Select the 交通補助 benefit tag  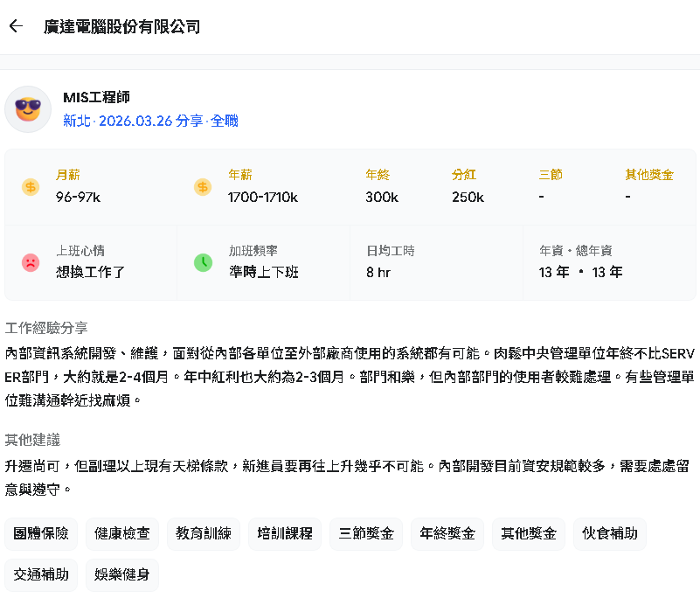coord(41,574)
